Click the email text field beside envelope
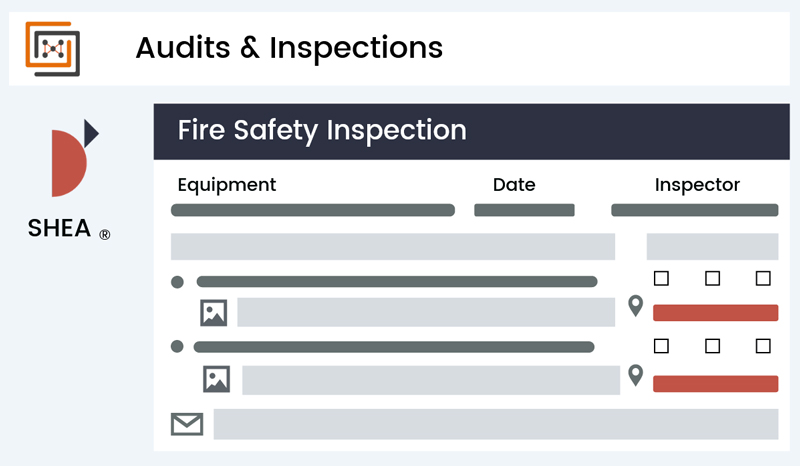The image size is (800, 466). 496,424
